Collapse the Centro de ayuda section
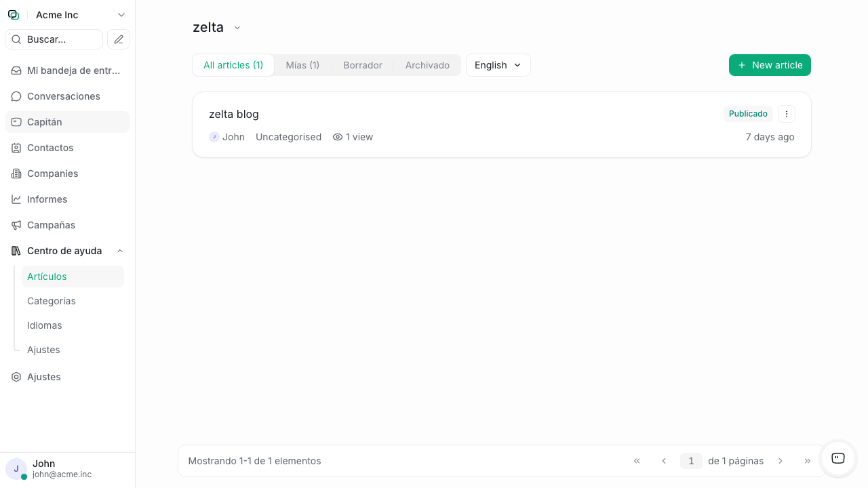This screenshot has width=868, height=488. tap(120, 251)
